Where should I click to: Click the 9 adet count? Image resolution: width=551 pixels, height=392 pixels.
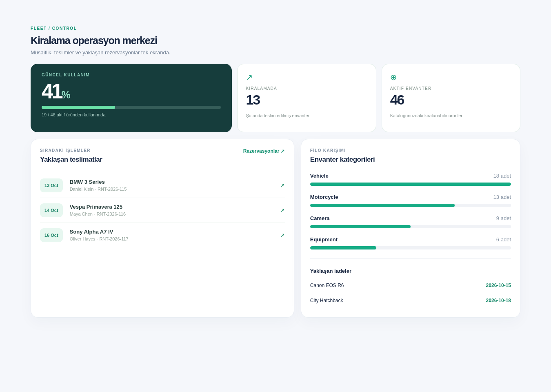point(504,218)
